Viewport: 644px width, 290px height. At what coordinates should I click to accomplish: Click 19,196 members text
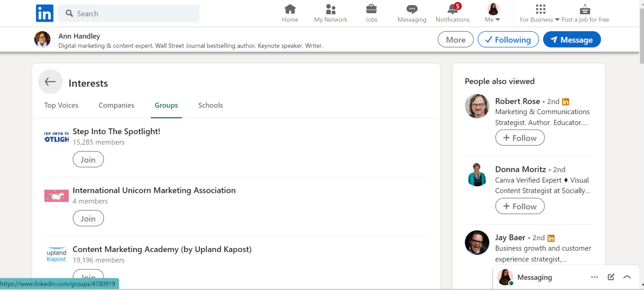point(99,260)
